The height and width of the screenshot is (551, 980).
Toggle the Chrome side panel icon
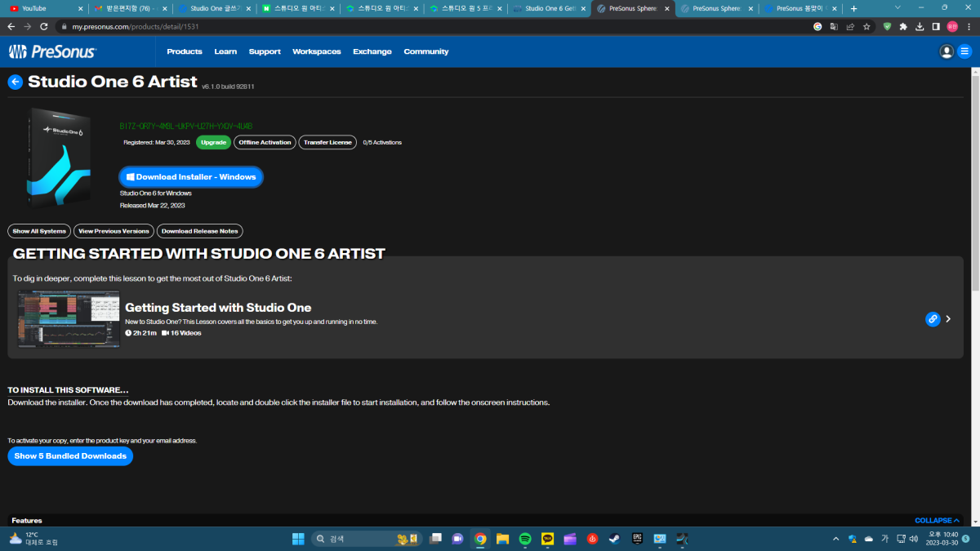pyautogui.click(x=936, y=26)
